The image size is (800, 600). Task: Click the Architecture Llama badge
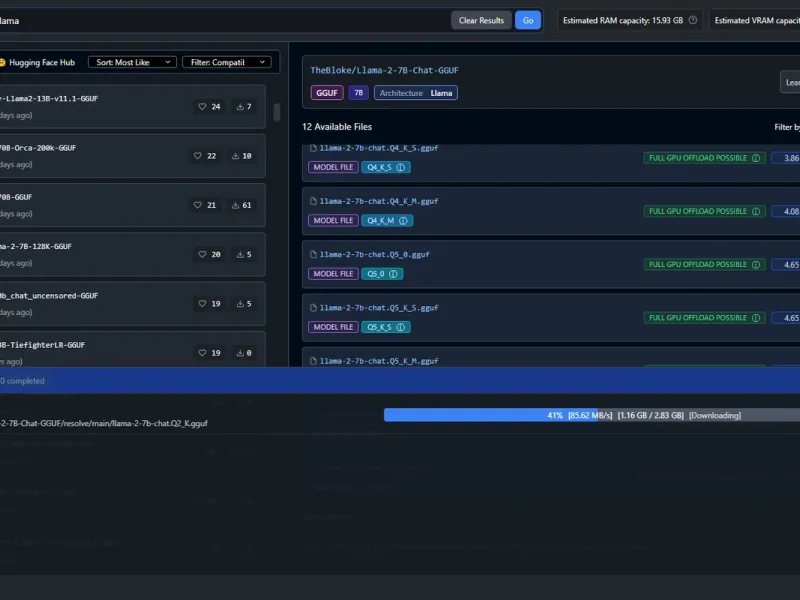tap(415, 93)
